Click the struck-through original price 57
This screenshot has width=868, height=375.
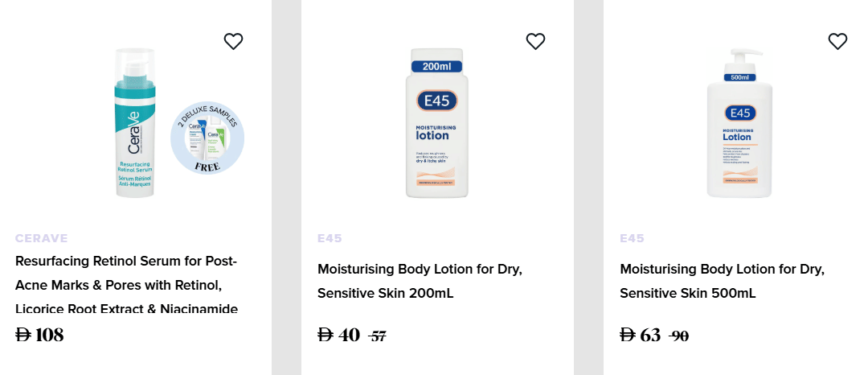click(x=378, y=336)
